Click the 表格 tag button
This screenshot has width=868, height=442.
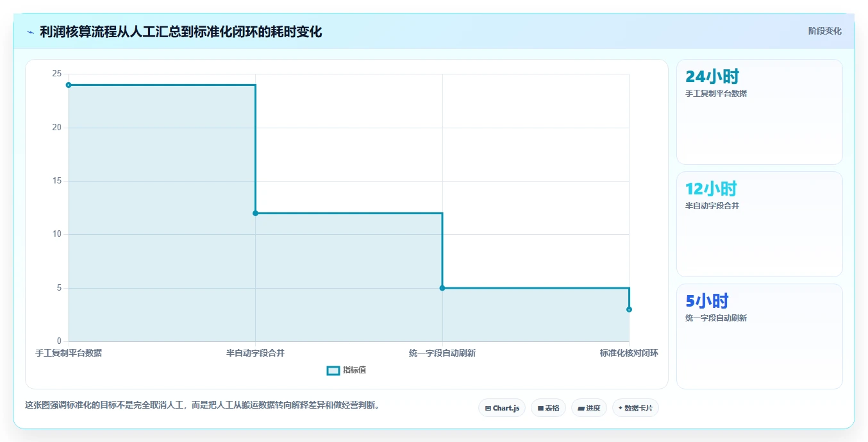(548, 408)
